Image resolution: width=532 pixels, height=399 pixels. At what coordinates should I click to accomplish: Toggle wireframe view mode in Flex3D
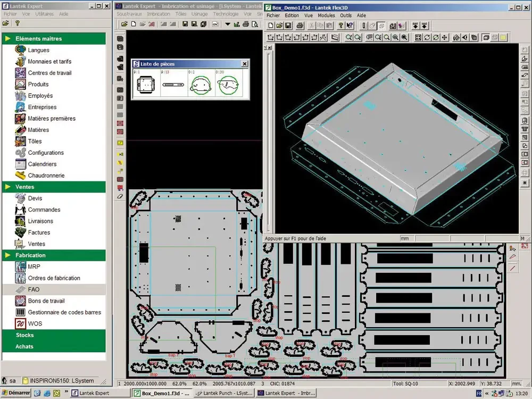[495, 37]
